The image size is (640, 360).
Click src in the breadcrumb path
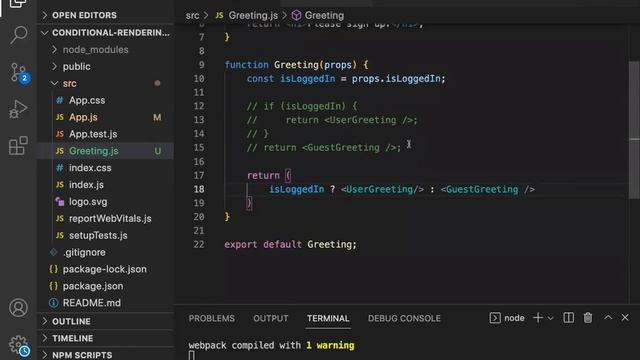192,16
